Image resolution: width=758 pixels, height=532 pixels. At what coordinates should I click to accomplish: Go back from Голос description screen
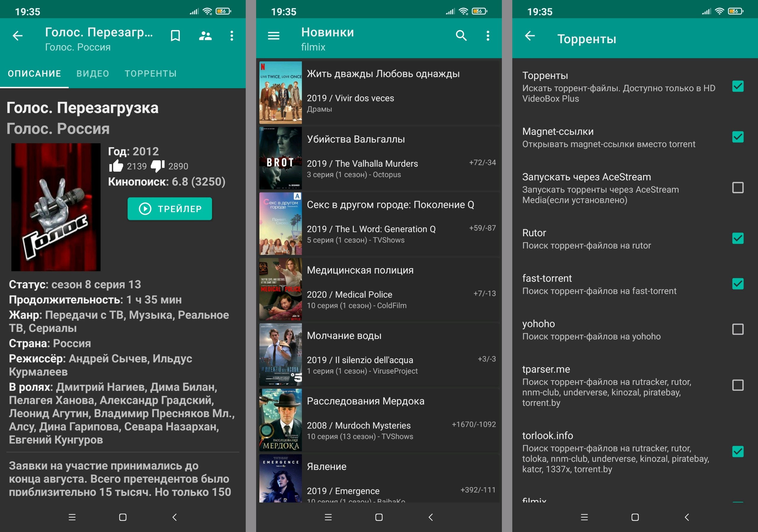pyautogui.click(x=17, y=36)
